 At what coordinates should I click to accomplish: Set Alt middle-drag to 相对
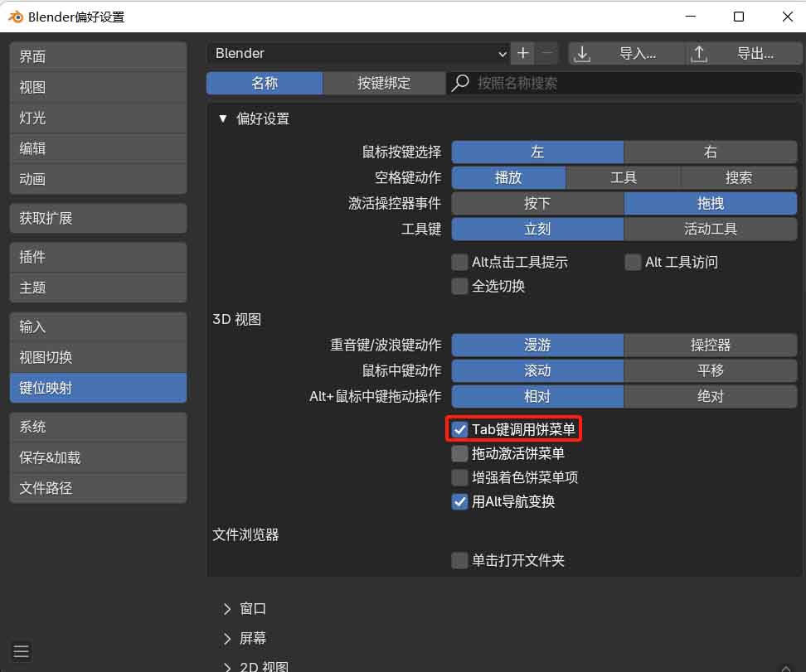tap(537, 397)
